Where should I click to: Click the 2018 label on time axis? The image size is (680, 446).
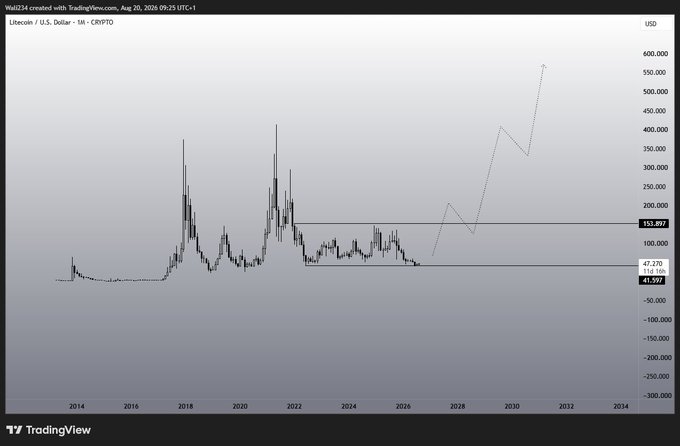pyautogui.click(x=186, y=406)
